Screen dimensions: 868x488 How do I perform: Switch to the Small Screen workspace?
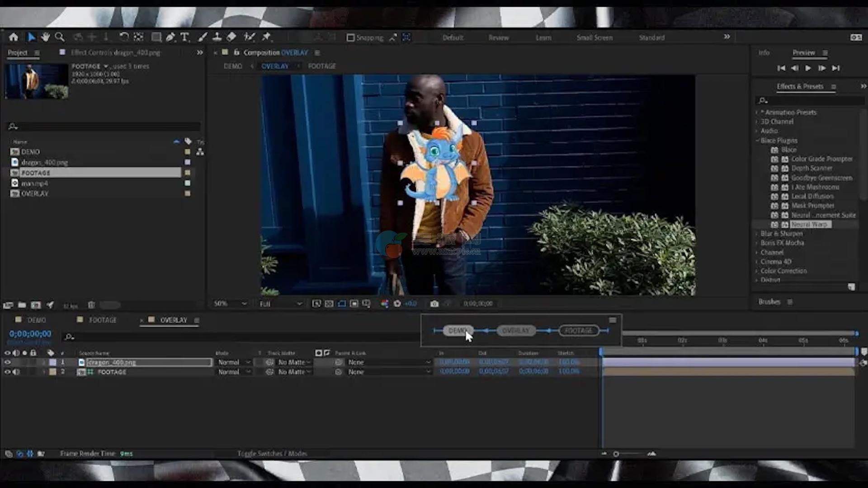594,38
